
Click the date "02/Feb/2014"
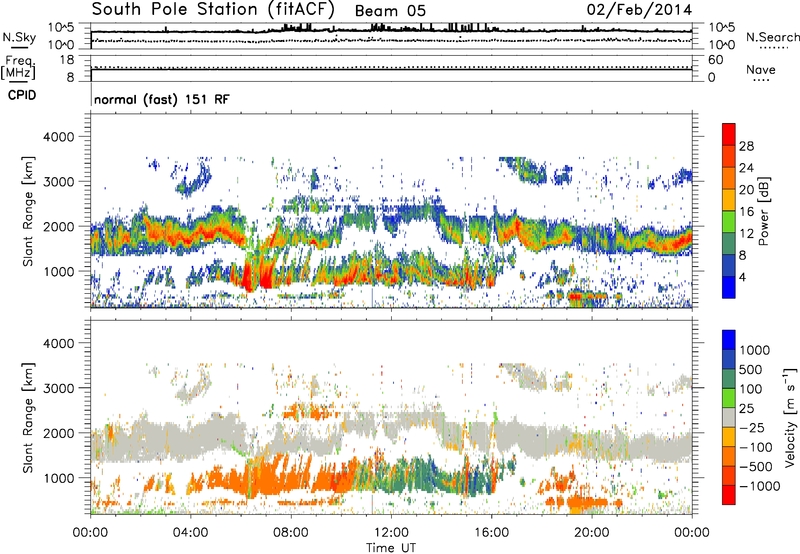[x=639, y=10]
